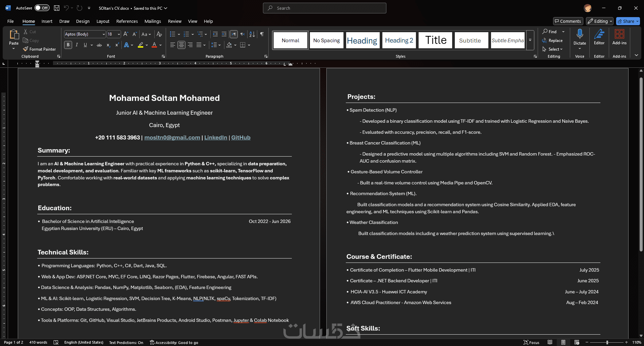Open the GitHub hyperlink in document
This screenshot has width=644, height=346.
[241, 137]
